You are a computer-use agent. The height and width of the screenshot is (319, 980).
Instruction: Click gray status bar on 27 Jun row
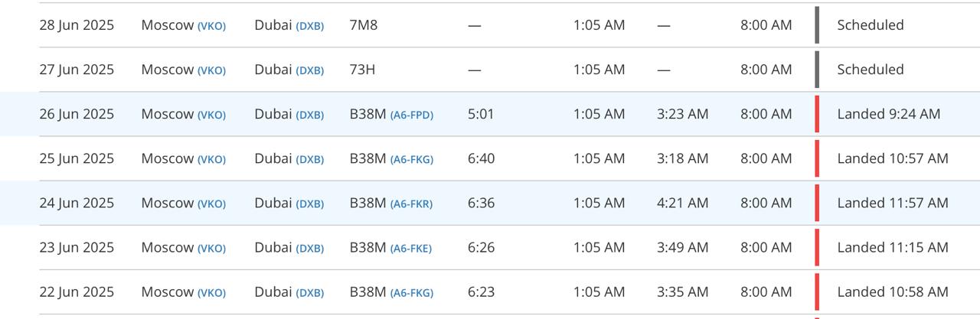(817, 70)
